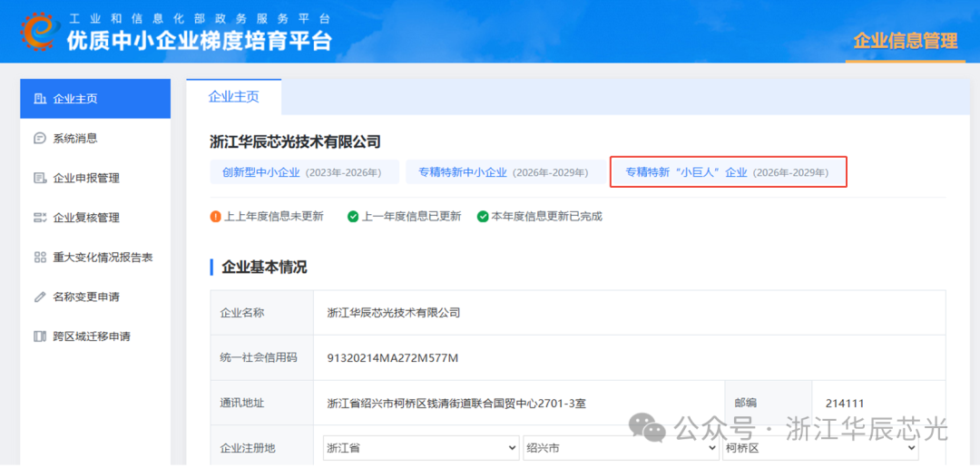Click the 系统消息 chat bubble icon
980x468 pixels.
(40, 139)
